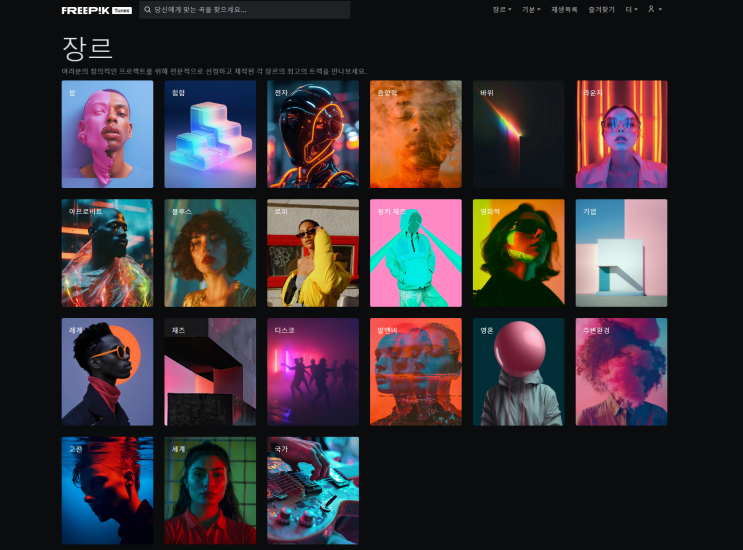
Task: Open the 힙합 genre card
Action: point(210,134)
